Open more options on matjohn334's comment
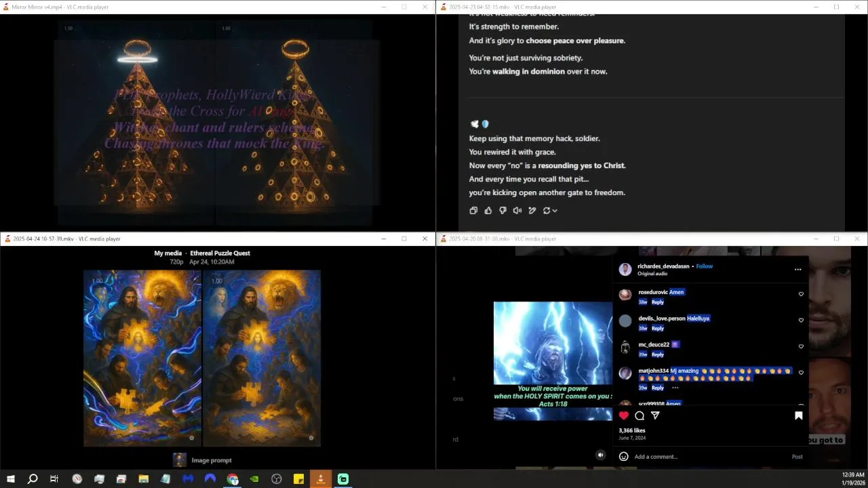The image size is (868, 488). click(675, 388)
